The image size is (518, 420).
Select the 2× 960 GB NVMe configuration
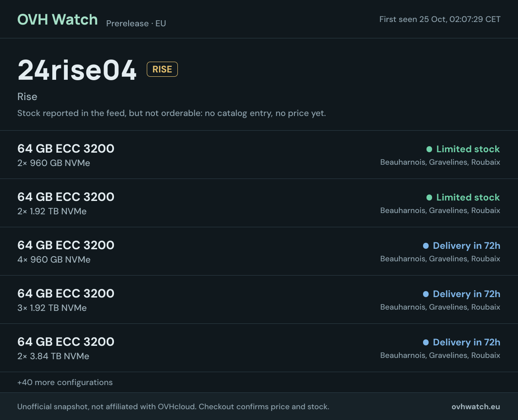click(259, 155)
